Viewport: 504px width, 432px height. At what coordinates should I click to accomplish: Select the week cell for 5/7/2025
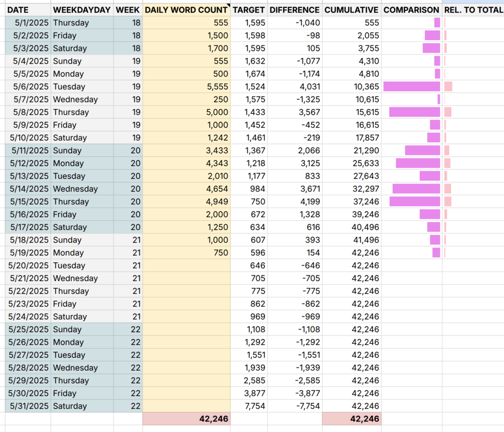click(128, 100)
